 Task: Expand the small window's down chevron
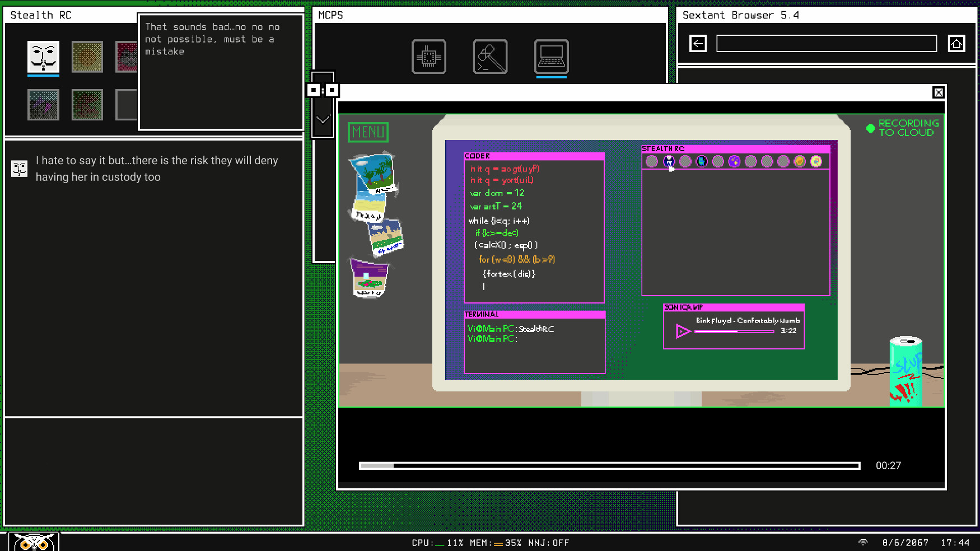(323, 119)
